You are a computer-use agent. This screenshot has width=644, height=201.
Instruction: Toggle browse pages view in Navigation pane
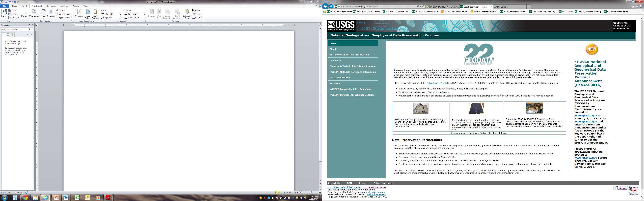click(x=8, y=35)
